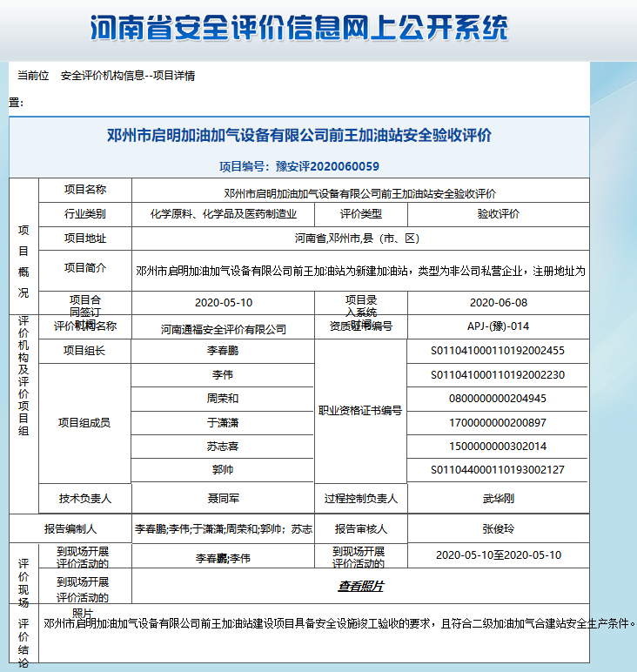The width and height of the screenshot is (637, 672).
Task: Select address 河南省,邓州市,县（市、区）
Action: point(357,239)
